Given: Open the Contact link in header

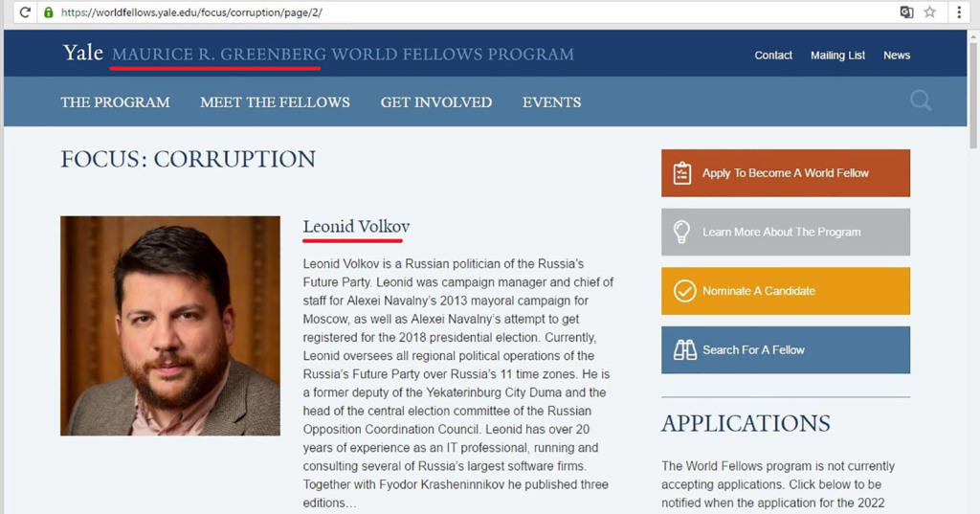Looking at the screenshot, I should click(x=773, y=56).
